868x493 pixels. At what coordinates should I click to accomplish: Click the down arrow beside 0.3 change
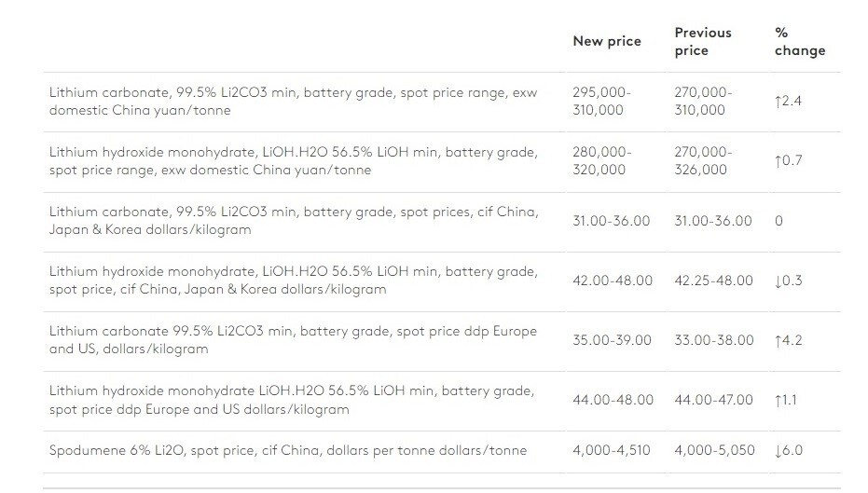(x=778, y=281)
